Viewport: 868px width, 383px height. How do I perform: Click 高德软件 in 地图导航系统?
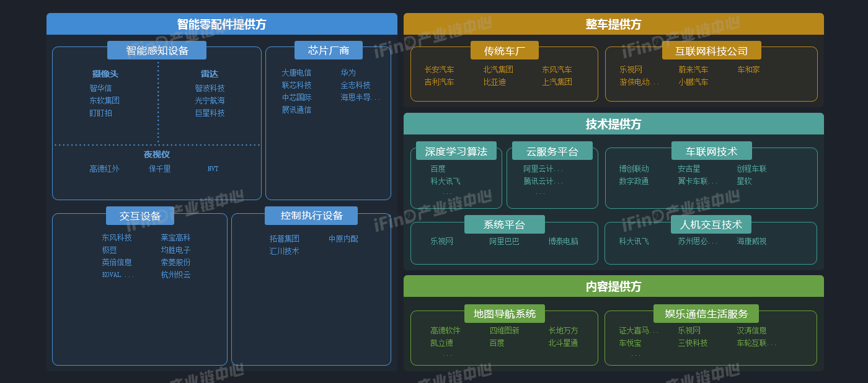[x=445, y=330]
